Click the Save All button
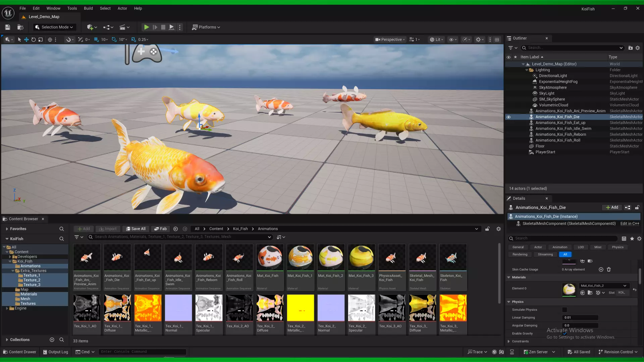The width and height of the screenshot is (644, 362). point(136,229)
